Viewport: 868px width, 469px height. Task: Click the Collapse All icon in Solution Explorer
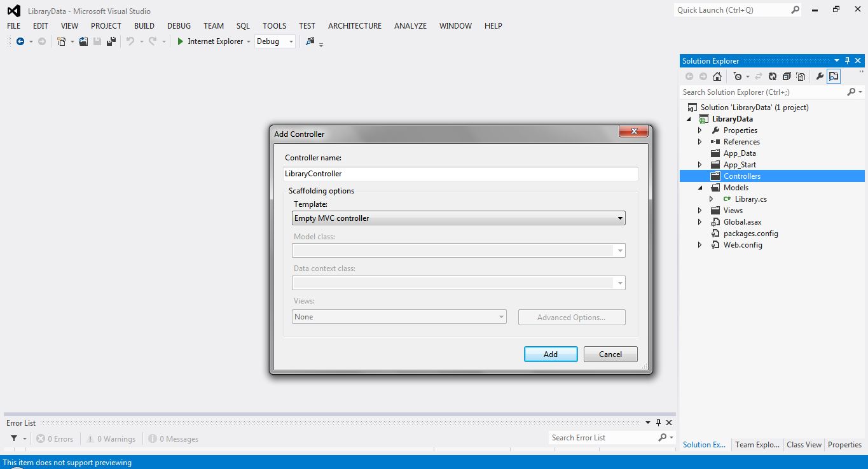pos(787,76)
